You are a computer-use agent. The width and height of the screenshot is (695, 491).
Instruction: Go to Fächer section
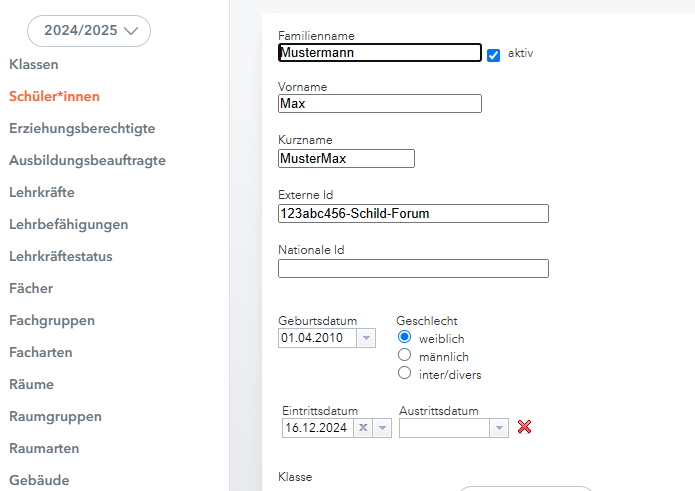(x=31, y=288)
